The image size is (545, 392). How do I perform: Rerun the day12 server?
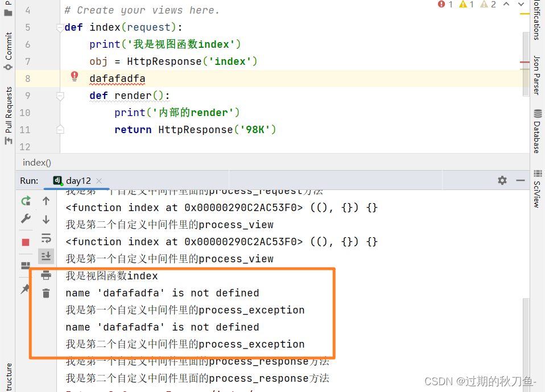tap(26, 201)
